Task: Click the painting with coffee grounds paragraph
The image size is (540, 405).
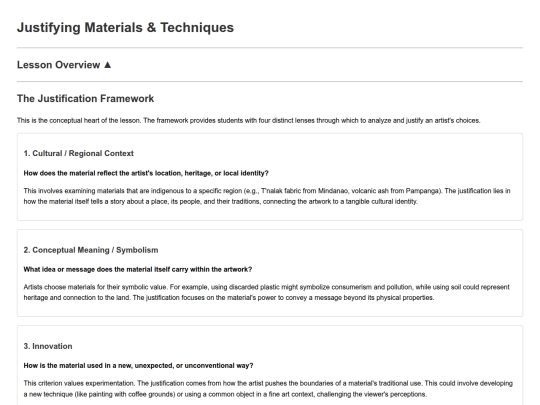Action: (x=268, y=388)
